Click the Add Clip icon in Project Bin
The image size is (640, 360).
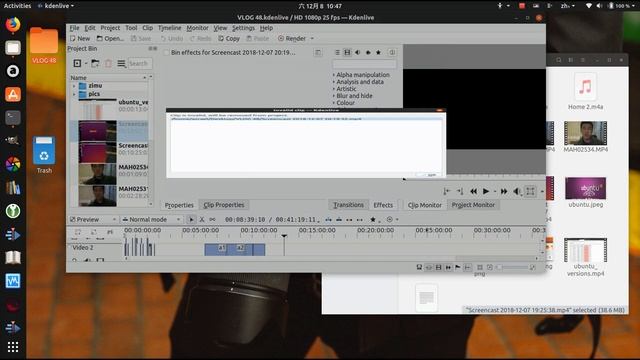[77, 63]
